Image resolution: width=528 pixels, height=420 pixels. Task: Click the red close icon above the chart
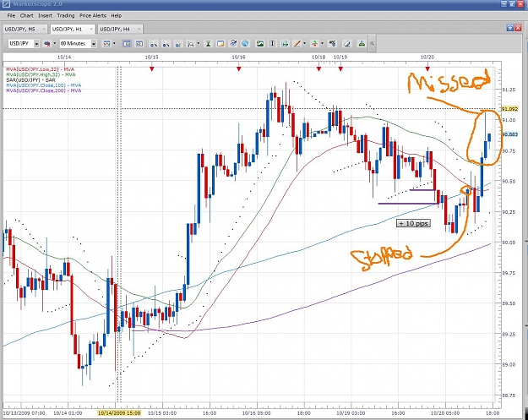tap(517, 28)
